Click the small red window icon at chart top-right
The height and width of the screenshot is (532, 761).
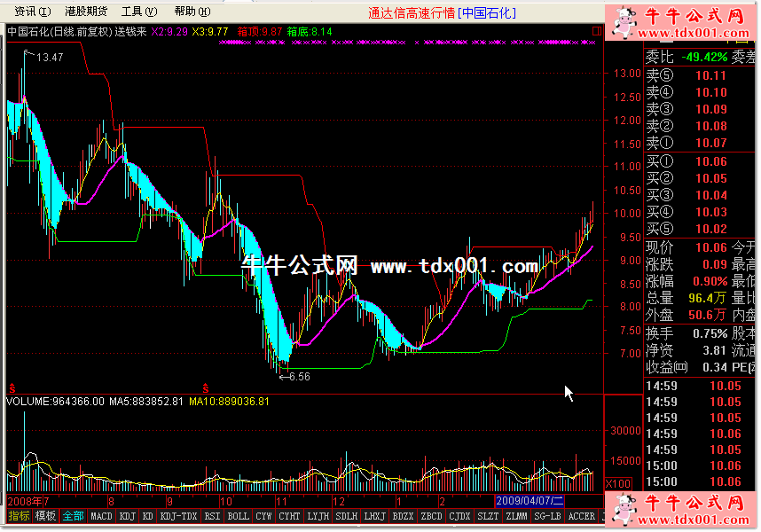tap(597, 32)
